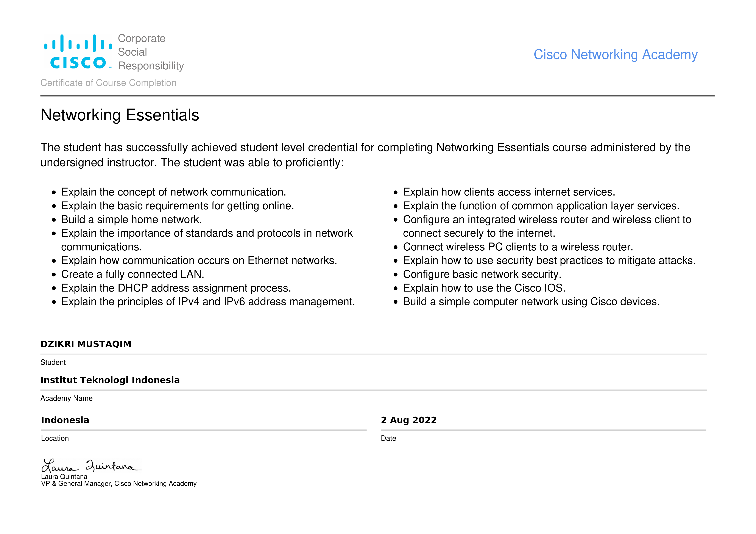
Task: Click the Cisco logo
Action: tap(78, 52)
